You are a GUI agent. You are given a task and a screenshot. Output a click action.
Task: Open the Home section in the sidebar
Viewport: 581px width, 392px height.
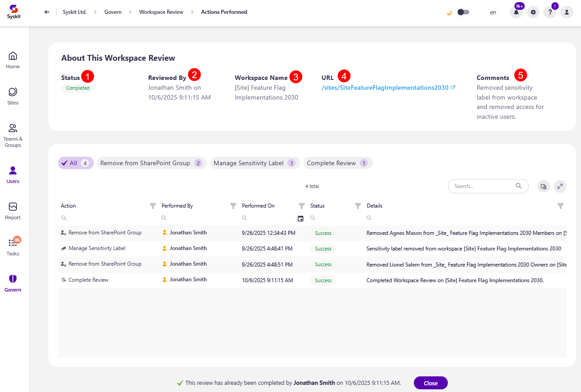pos(13,59)
